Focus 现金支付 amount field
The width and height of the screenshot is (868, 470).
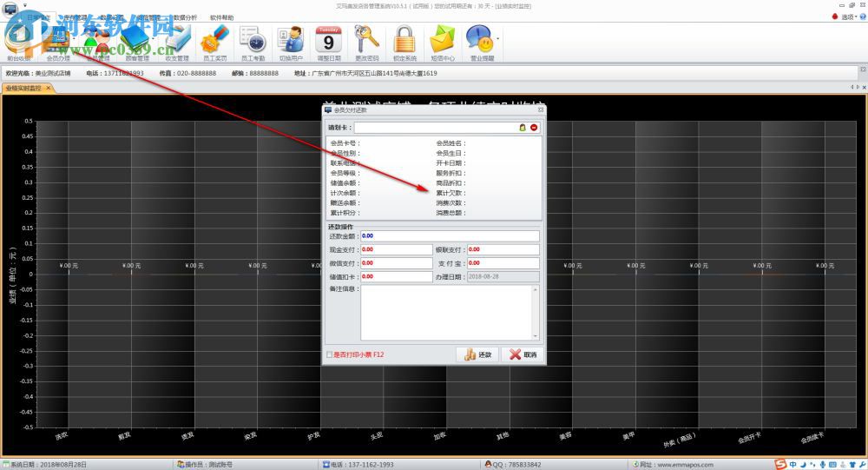pos(397,250)
